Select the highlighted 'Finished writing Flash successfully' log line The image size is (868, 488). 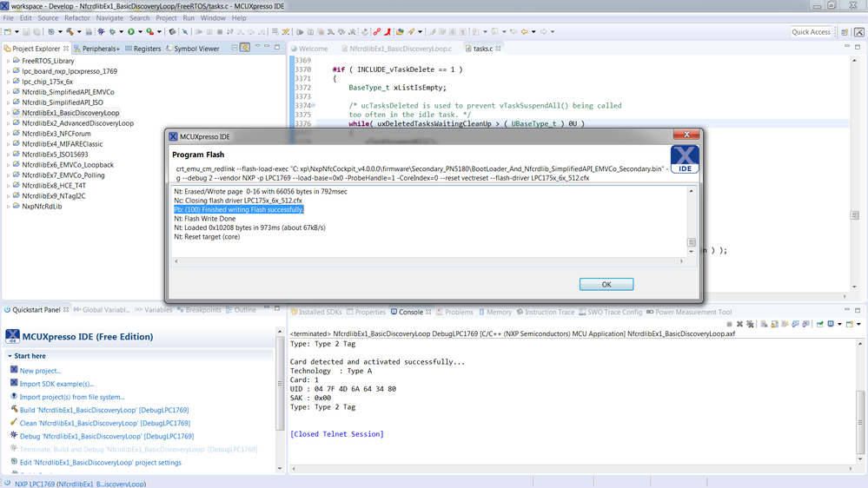pos(239,209)
